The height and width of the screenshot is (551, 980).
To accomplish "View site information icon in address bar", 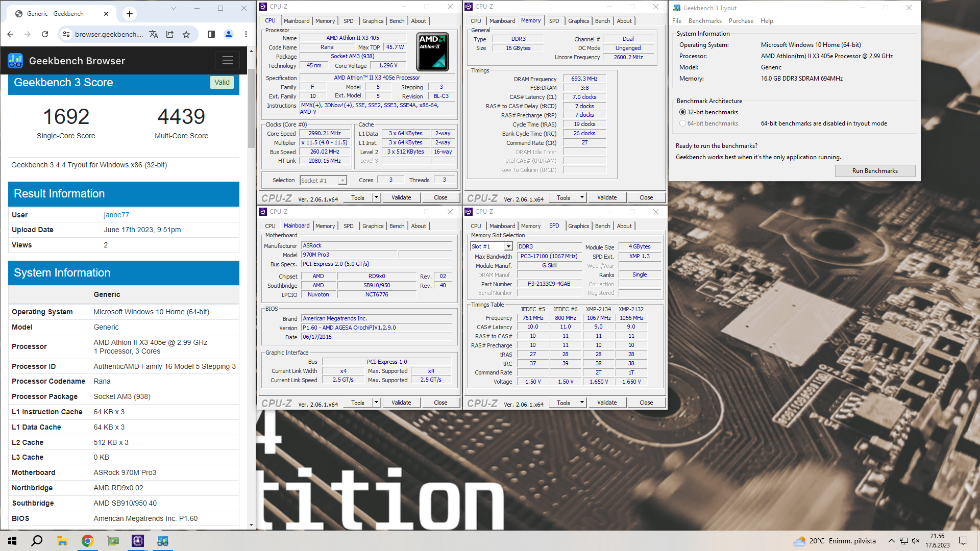I will tap(66, 34).
